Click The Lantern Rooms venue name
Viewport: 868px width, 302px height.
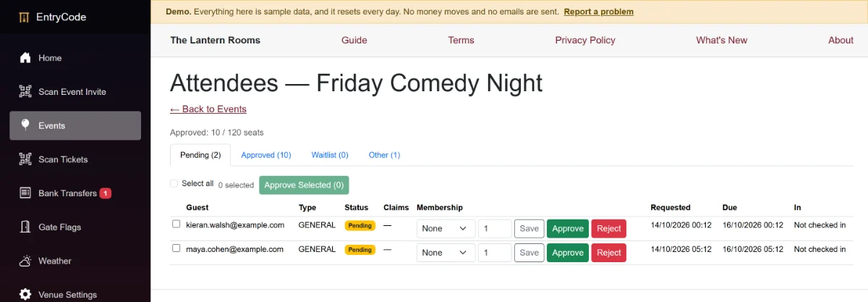pyautogui.click(x=216, y=41)
